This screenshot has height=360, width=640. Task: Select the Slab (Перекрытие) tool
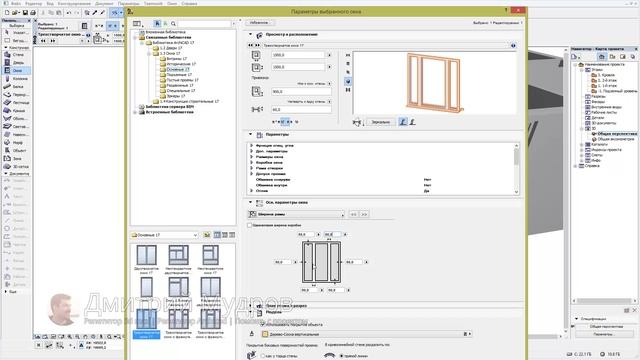pyautogui.click(x=16, y=94)
